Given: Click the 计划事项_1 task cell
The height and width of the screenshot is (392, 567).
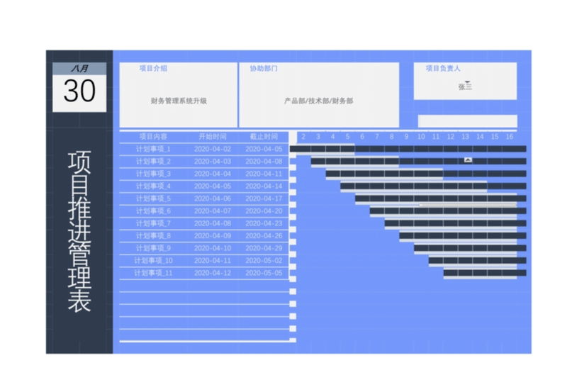Looking at the screenshot, I should [x=153, y=149].
